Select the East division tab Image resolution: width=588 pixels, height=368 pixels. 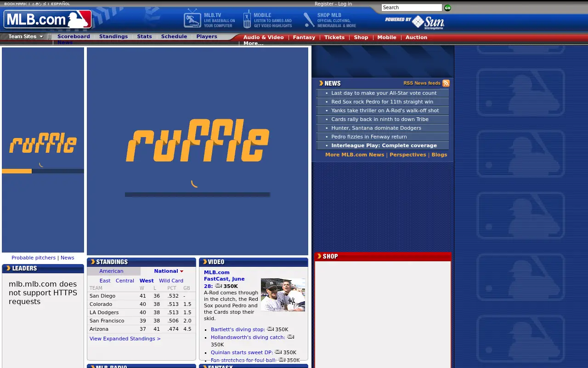(x=105, y=281)
